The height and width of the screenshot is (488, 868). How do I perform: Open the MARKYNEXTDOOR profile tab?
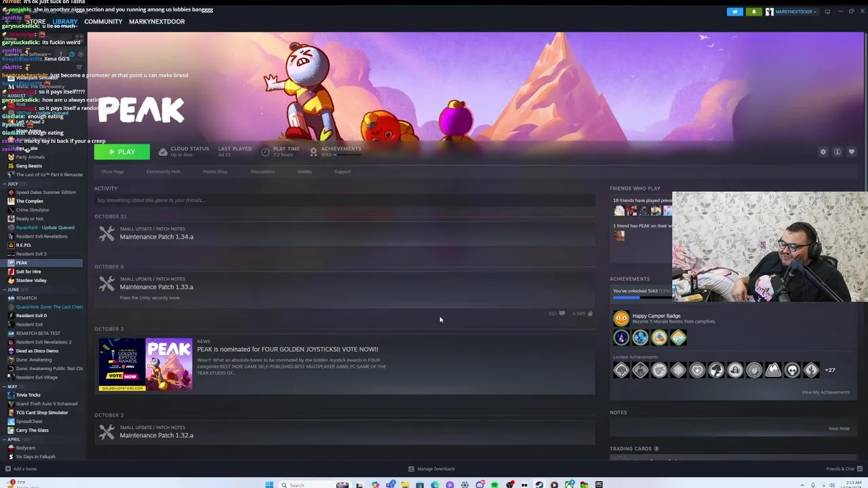click(157, 22)
